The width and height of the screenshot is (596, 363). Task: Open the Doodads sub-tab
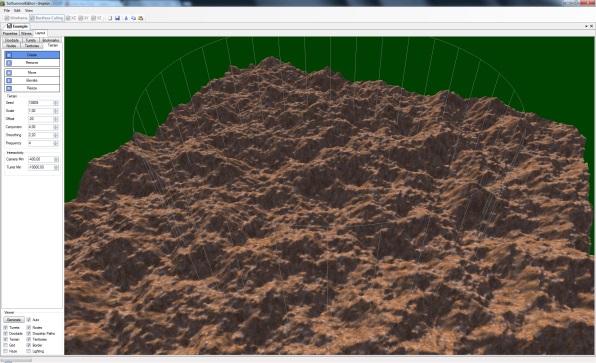tap(12, 40)
